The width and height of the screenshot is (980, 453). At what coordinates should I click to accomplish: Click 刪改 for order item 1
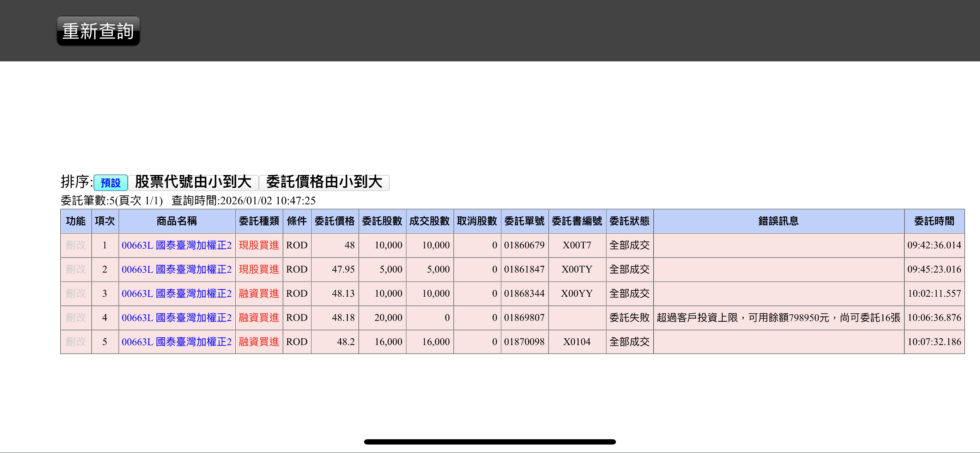click(x=76, y=245)
